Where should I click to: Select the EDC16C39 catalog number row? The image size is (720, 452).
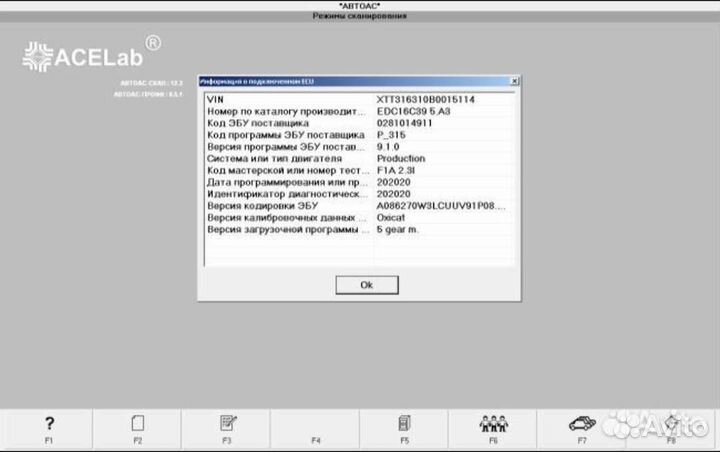[358, 111]
